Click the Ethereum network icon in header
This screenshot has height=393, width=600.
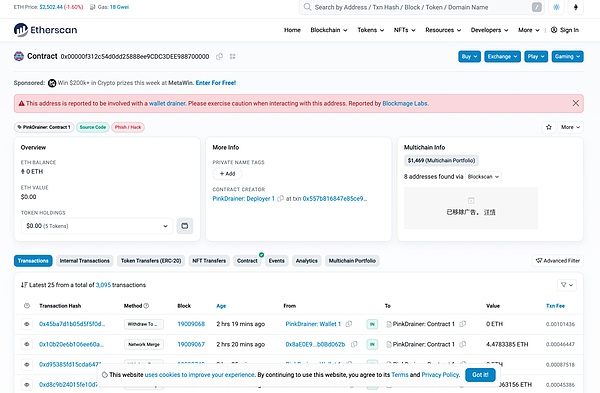click(576, 7)
